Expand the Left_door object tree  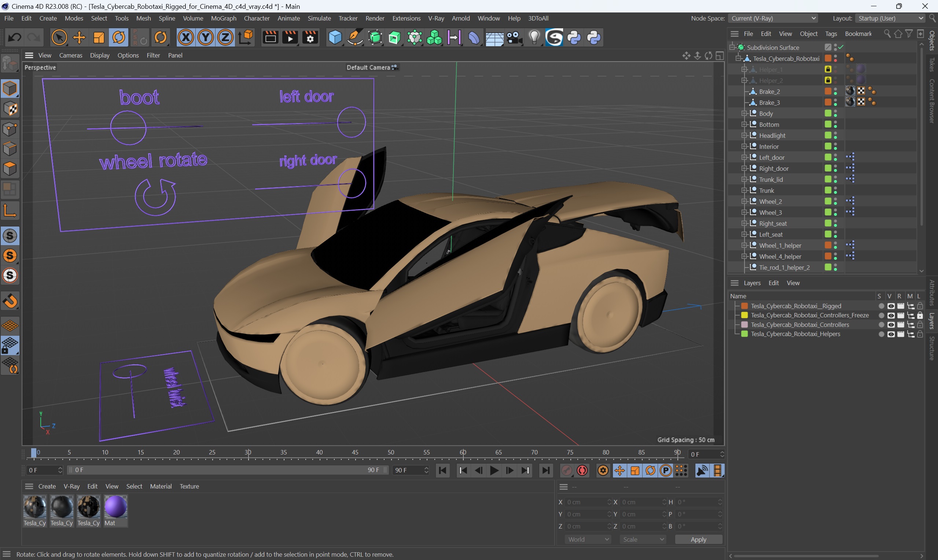[744, 157]
